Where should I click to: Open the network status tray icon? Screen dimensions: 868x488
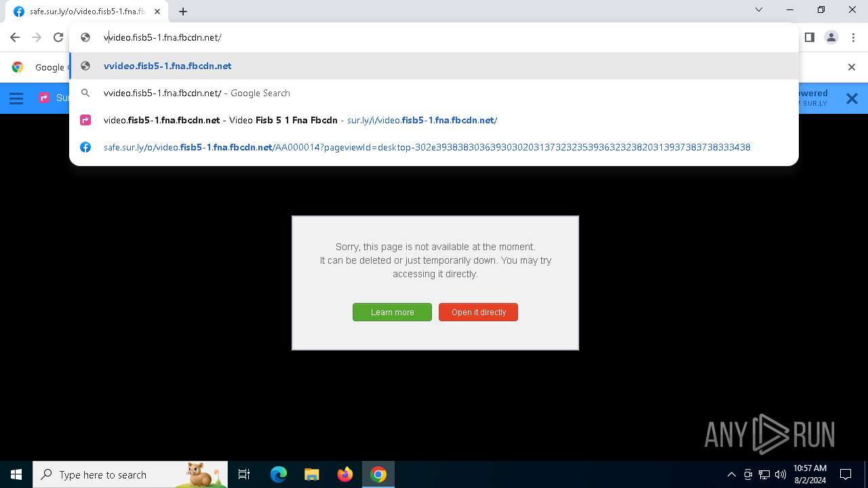click(764, 474)
